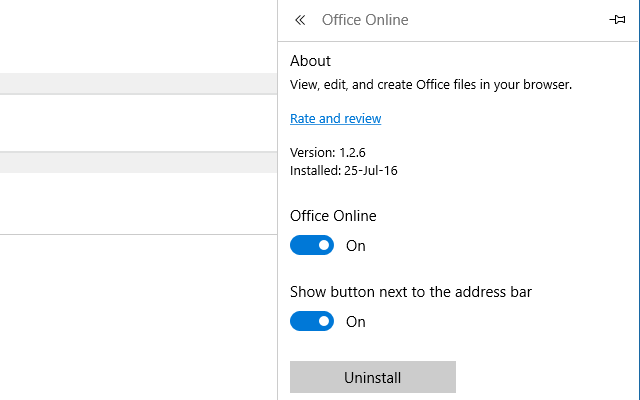
Task: Open the Rate and review link
Action: [336, 118]
